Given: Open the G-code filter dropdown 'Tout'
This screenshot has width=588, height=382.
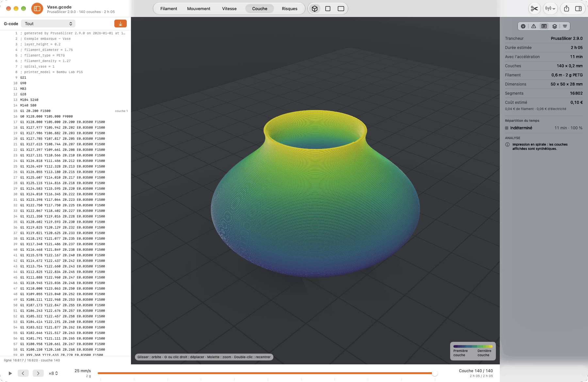Looking at the screenshot, I should [x=48, y=24].
